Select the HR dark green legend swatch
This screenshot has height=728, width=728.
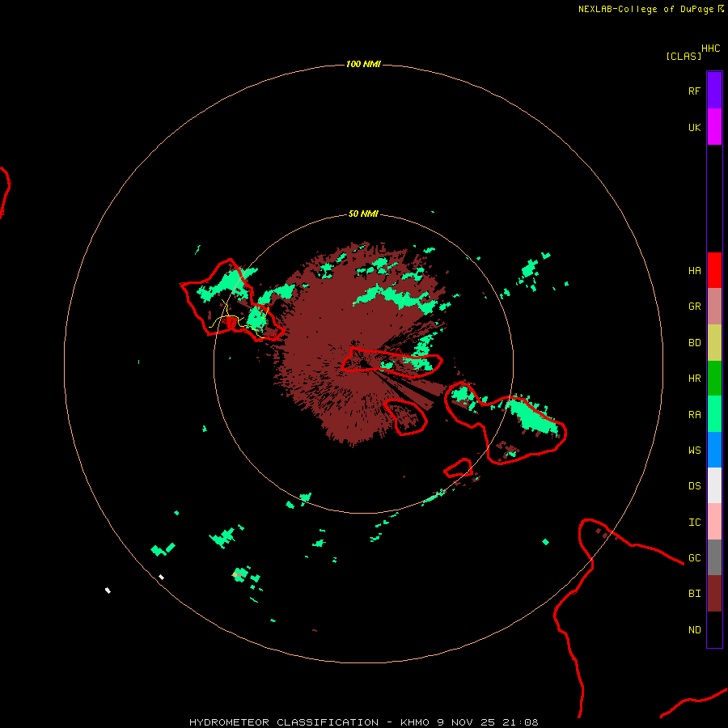(x=714, y=379)
